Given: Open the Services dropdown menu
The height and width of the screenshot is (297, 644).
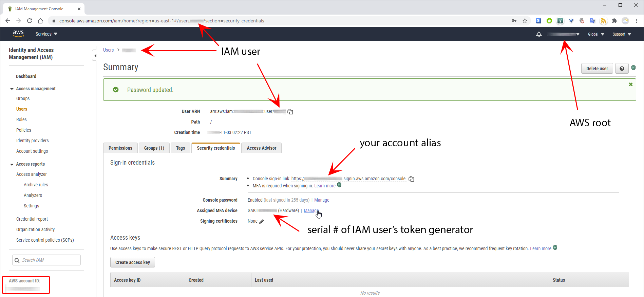Looking at the screenshot, I should pyautogui.click(x=46, y=34).
